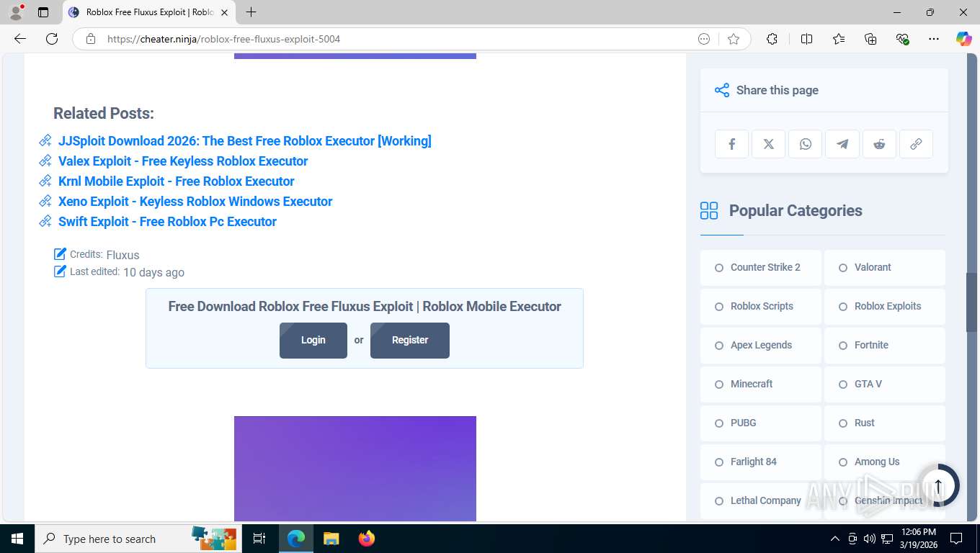Click the page vertical scrollbar thumb
This screenshot has height=553, width=980.
coord(971,302)
